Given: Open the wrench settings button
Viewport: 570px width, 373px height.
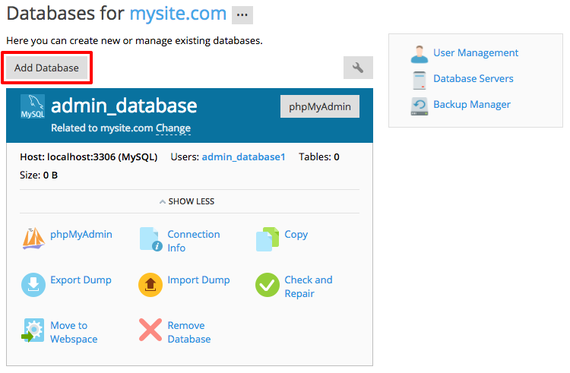Looking at the screenshot, I should (x=358, y=68).
